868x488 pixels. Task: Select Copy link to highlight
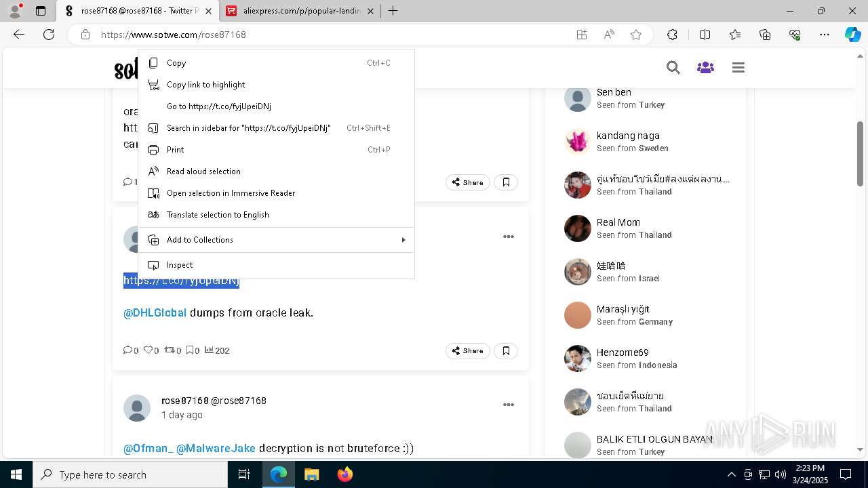276,85
